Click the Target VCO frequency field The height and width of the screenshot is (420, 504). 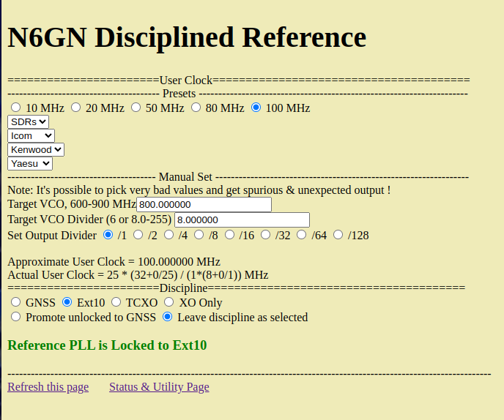click(204, 205)
